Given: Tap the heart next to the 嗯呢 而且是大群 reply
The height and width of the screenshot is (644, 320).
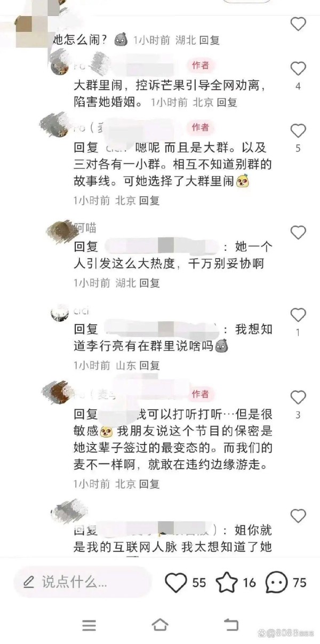Looking at the screenshot, I should click(x=298, y=131).
